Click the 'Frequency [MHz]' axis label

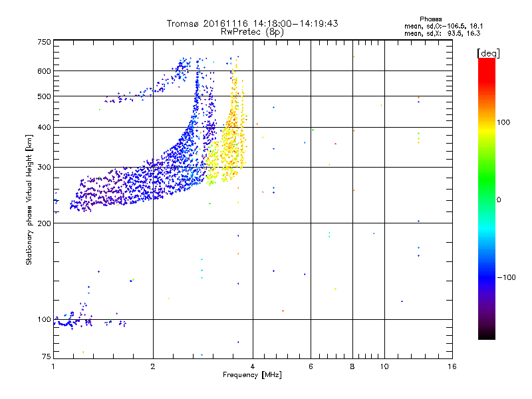click(x=252, y=375)
